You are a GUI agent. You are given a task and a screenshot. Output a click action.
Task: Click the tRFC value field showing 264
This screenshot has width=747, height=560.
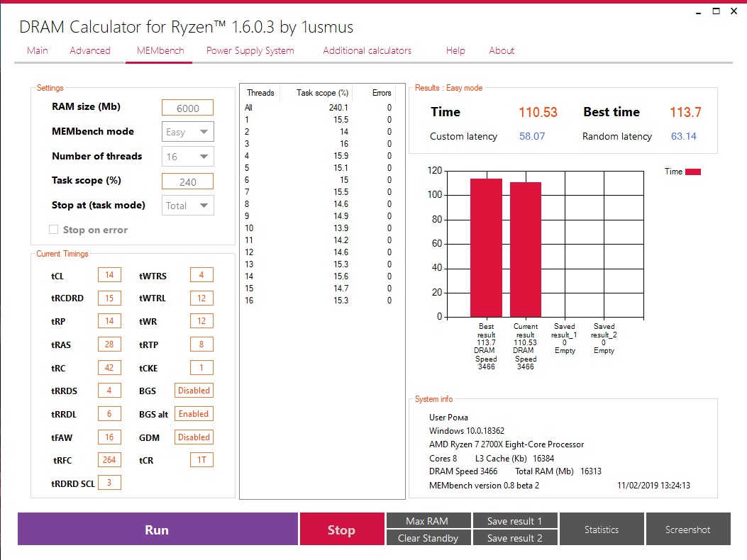[109, 459]
